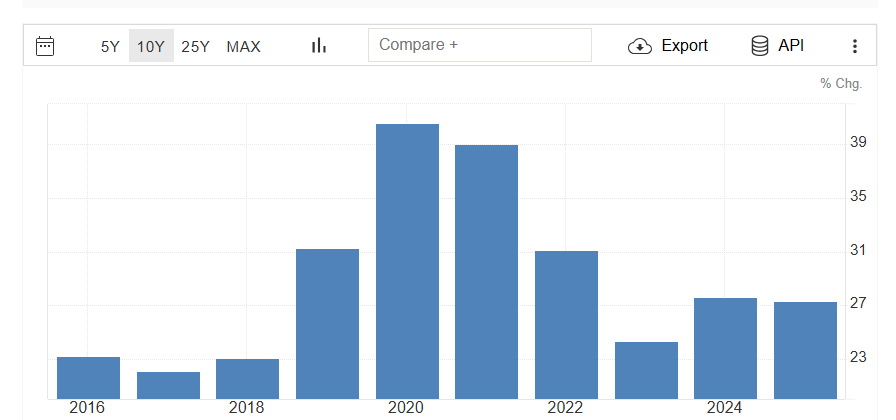The image size is (896, 420).
Task: Select the 25Y time range
Action: coord(196,46)
